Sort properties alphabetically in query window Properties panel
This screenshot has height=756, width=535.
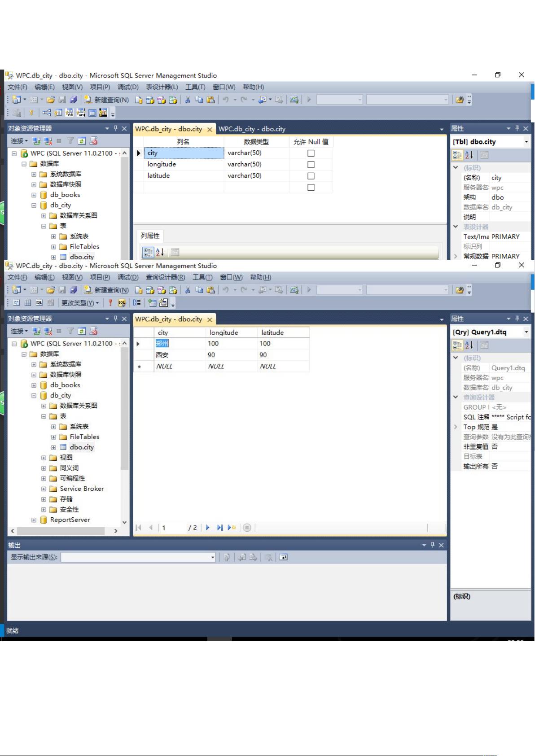pyautogui.click(x=469, y=345)
